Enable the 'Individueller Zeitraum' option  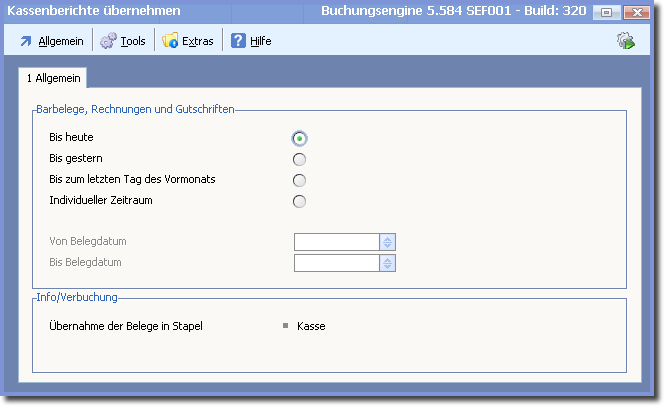299,201
